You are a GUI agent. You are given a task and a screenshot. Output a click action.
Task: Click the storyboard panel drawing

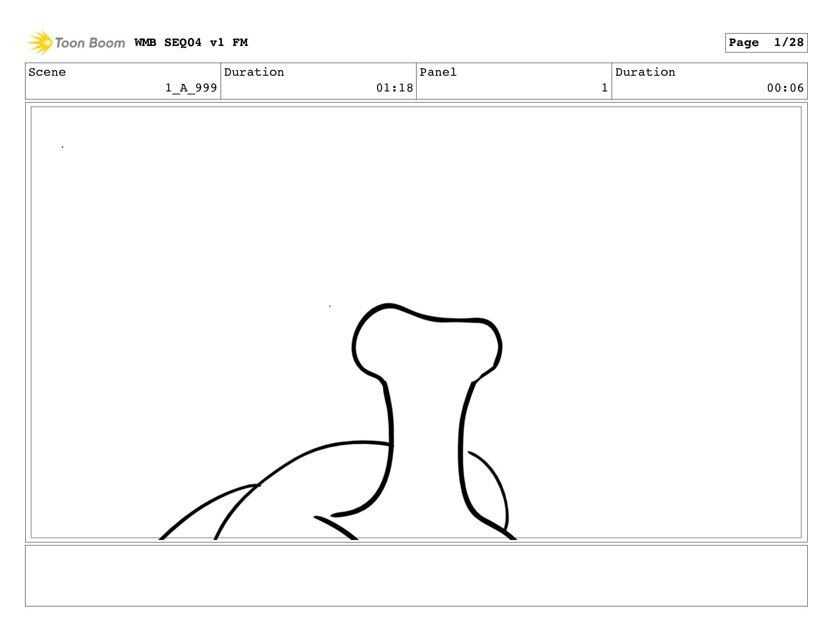pos(416,322)
